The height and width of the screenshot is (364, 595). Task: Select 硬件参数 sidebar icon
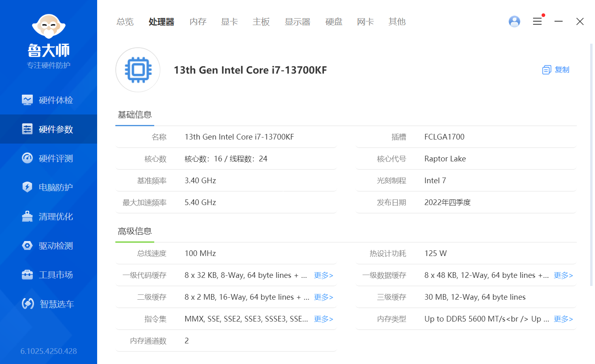(27, 129)
